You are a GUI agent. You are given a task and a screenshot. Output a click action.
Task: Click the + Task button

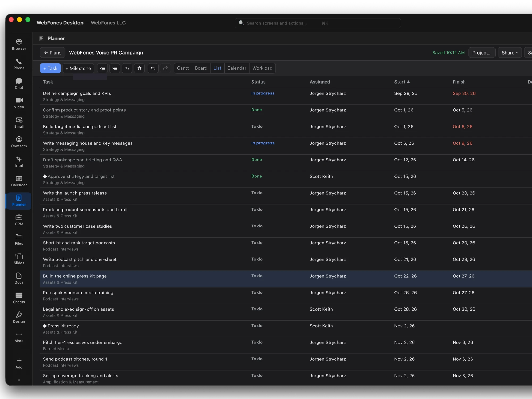(x=51, y=68)
